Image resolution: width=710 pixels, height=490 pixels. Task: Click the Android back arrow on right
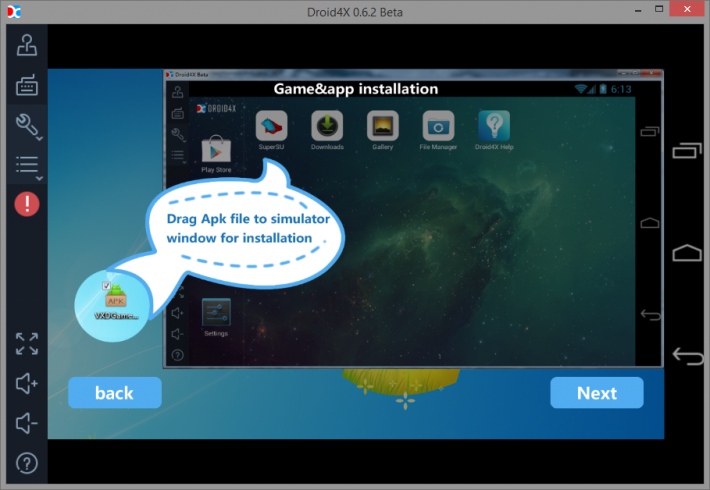pyautogui.click(x=687, y=356)
